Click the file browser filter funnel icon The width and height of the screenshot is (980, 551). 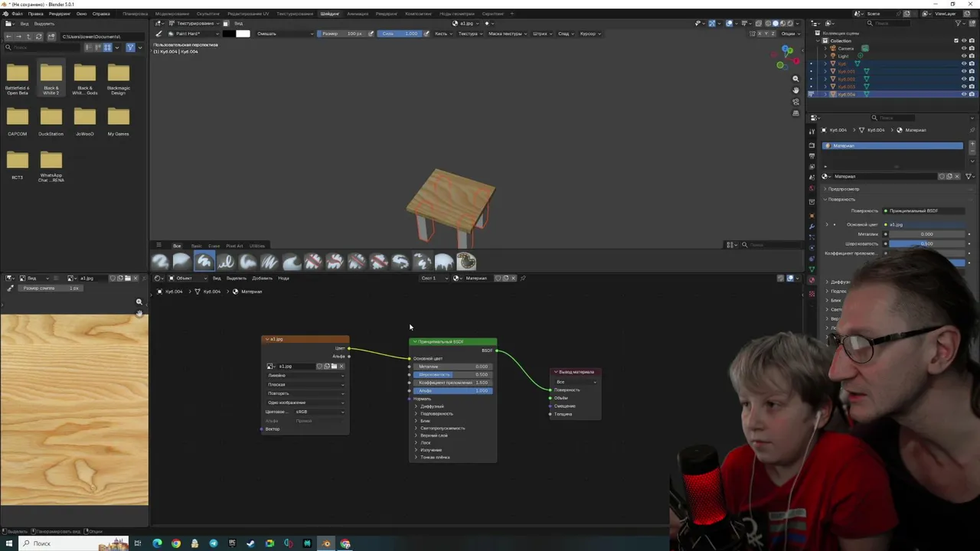click(x=130, y=47)
